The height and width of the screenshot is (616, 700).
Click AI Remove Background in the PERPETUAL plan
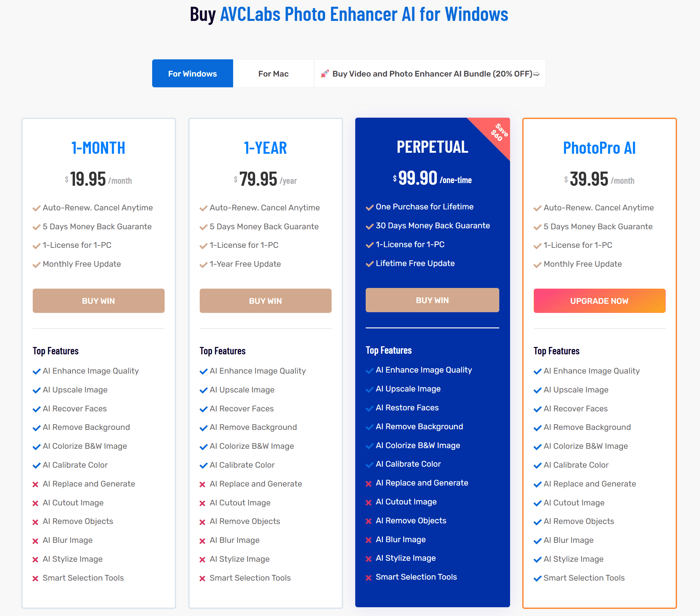[420, 427]
